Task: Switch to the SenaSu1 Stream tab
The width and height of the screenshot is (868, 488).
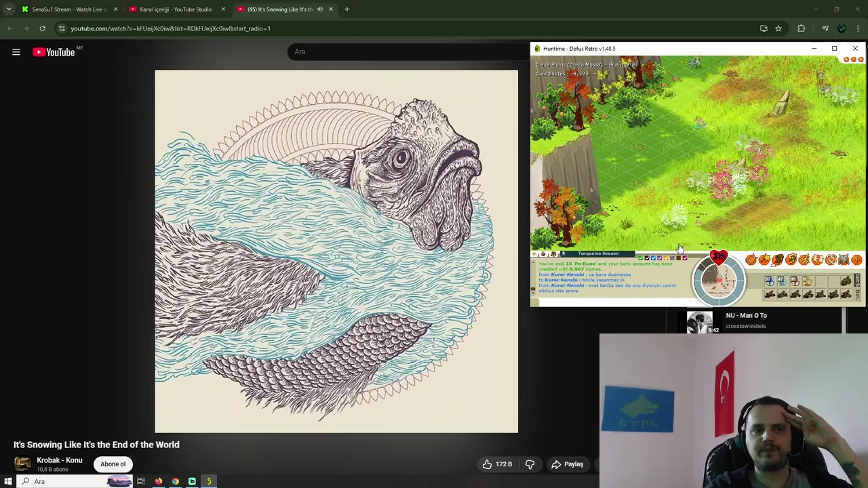Action: [x=68, y=9]
